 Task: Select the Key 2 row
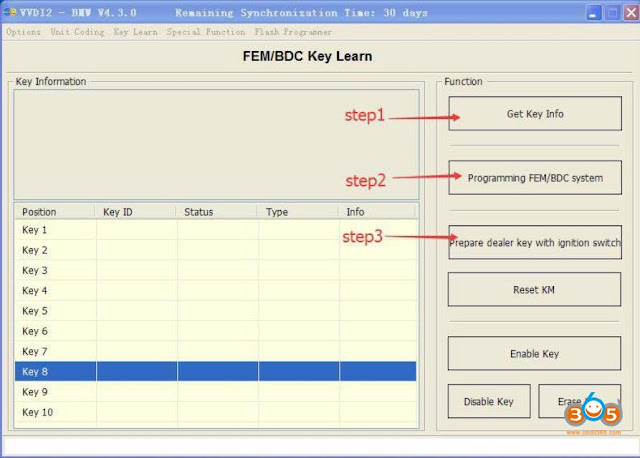(216, 250)
